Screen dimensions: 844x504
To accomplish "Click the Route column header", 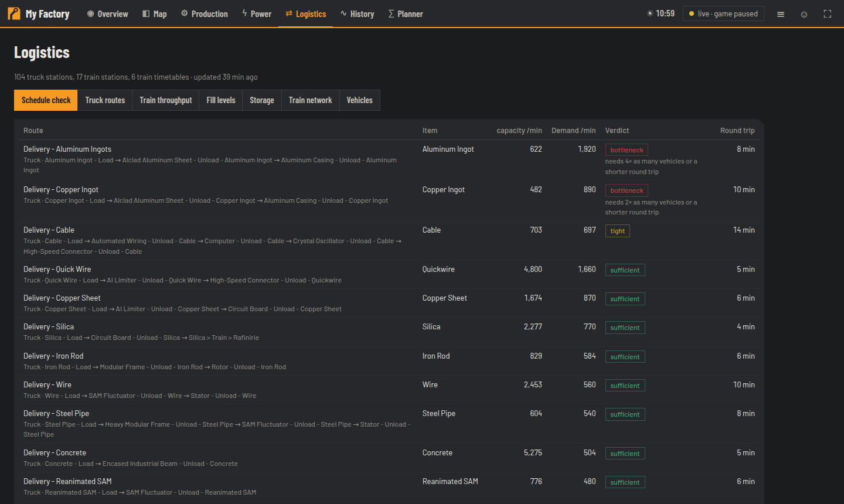I will 33,131.
